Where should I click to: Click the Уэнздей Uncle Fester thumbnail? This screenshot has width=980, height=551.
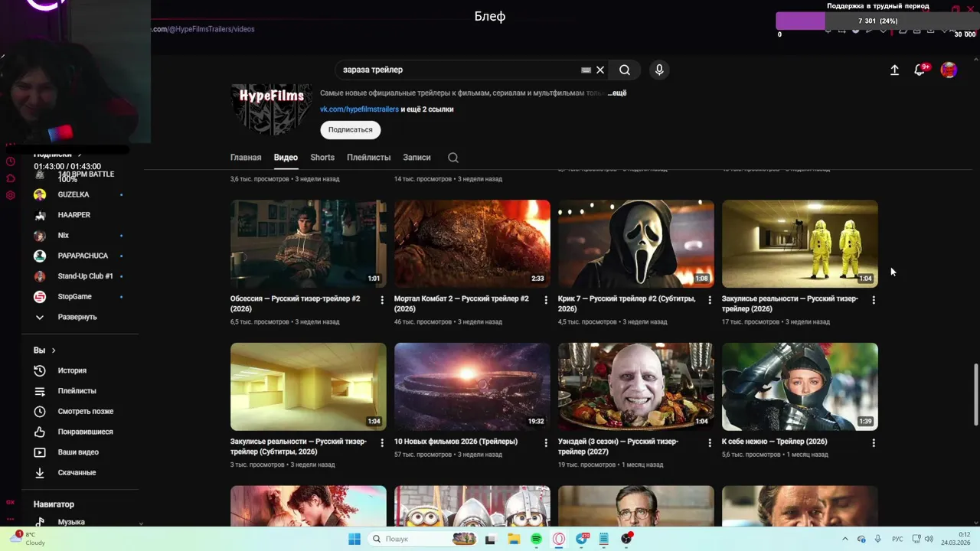coord(636,386)
